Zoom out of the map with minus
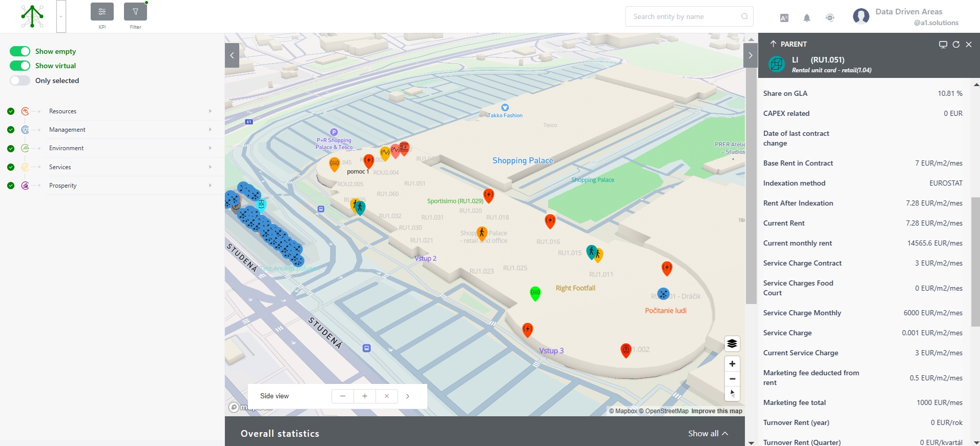This screenshot has height=446, width=980. (732, 379)
